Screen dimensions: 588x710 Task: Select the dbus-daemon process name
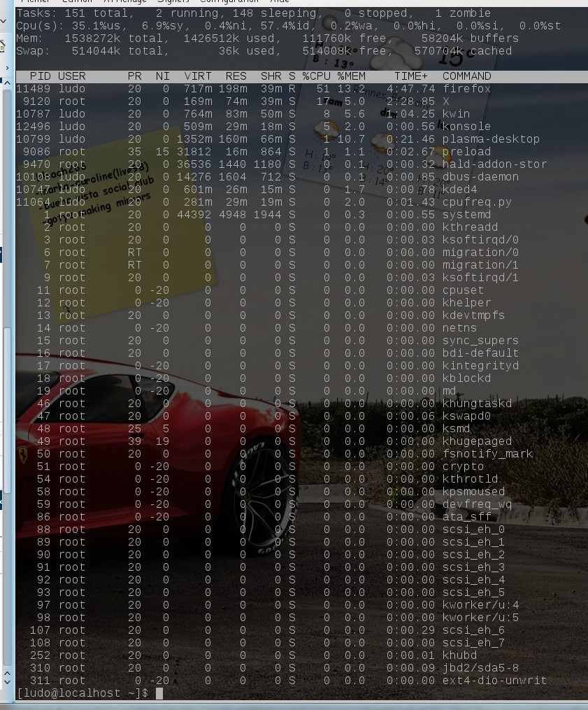tap(481, 176)
